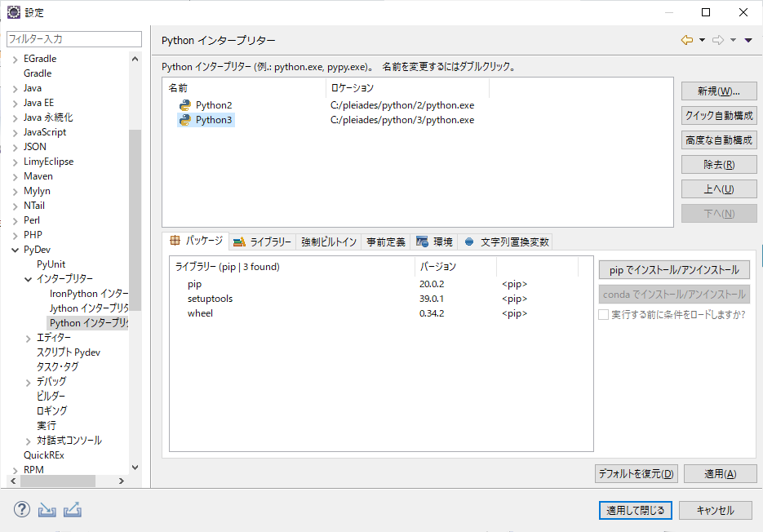Switch to the 文字列置換変数 tab
Image resolution: width=763 pixels, height=532 pixels.
(506, 242)
